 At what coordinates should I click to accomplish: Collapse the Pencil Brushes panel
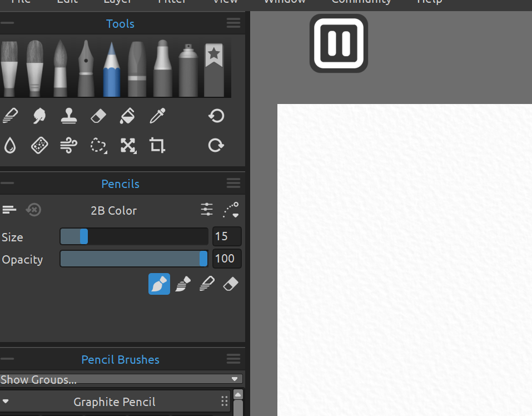7,359
